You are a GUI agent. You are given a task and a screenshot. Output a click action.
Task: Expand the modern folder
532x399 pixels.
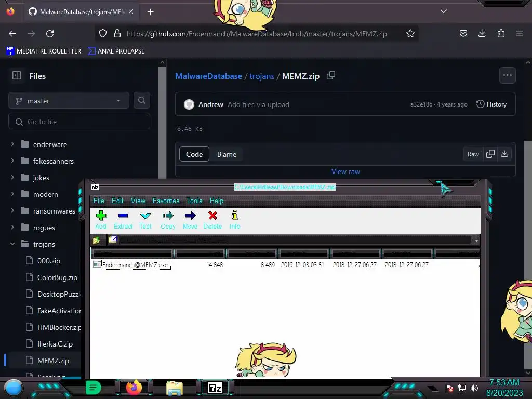[x=12, y=194]
